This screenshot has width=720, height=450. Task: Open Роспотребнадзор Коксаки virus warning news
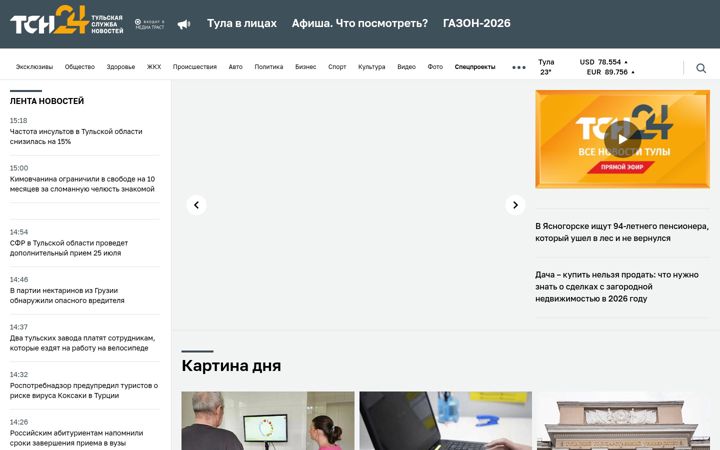click(x=84, y=391)
